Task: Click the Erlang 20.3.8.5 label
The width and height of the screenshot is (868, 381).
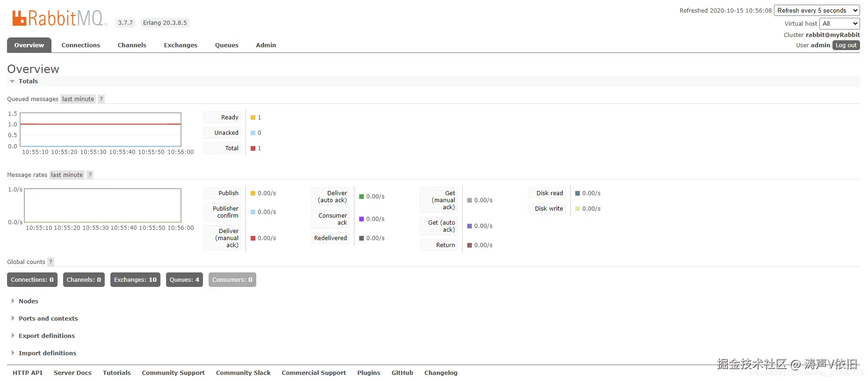Action: coord(165,22)
